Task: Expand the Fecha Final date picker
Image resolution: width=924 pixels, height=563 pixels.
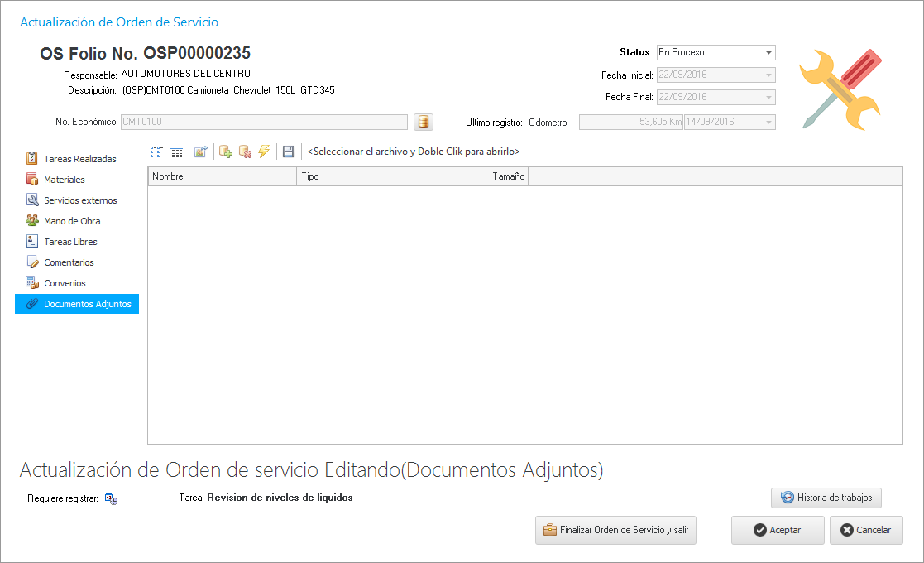Action: (x=768, y=97)
